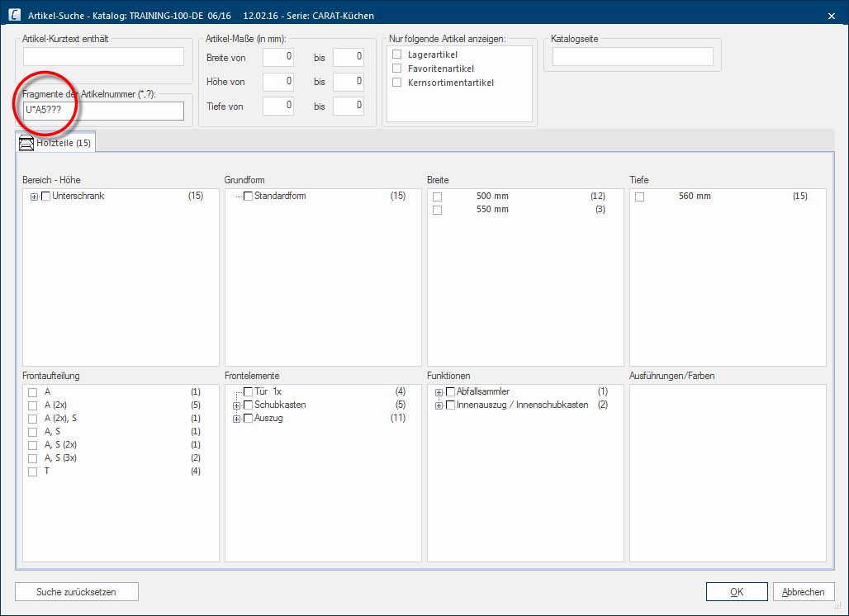Expand the Auszug front element node
The image size is (849, 616).
pyautogui.click(x=236, y=419)
